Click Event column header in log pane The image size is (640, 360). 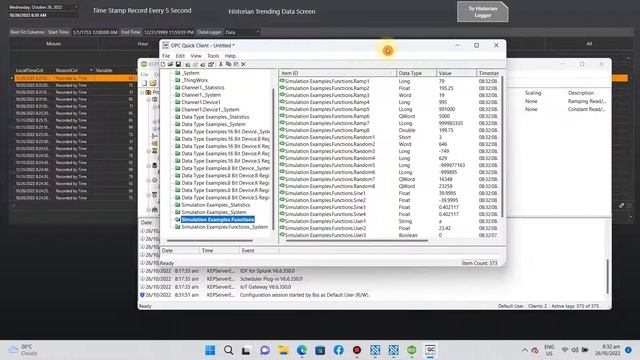point(259,251)
